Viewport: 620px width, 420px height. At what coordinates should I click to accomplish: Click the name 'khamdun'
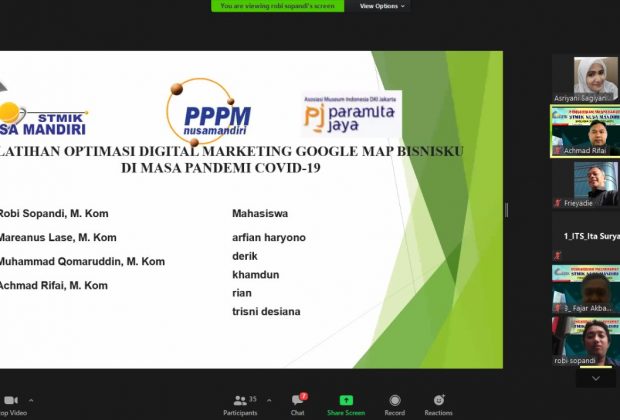[255, 274]
